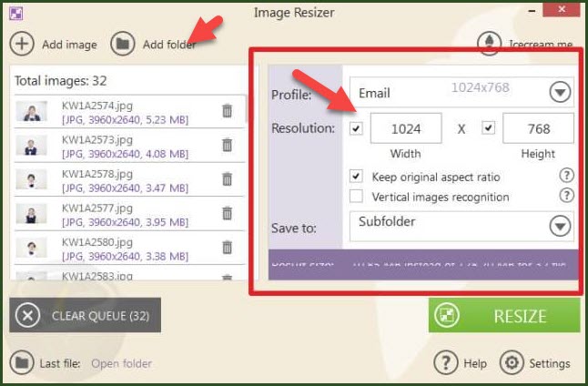
Task: Open Help via the question mark icon
Action: [x=444, y=363]
